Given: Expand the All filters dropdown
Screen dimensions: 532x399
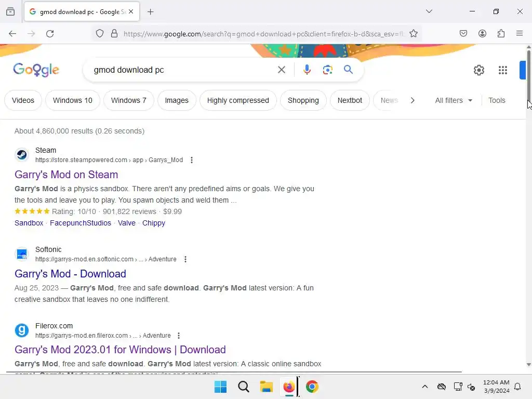Looking at the screenshot, I should 454,100.
